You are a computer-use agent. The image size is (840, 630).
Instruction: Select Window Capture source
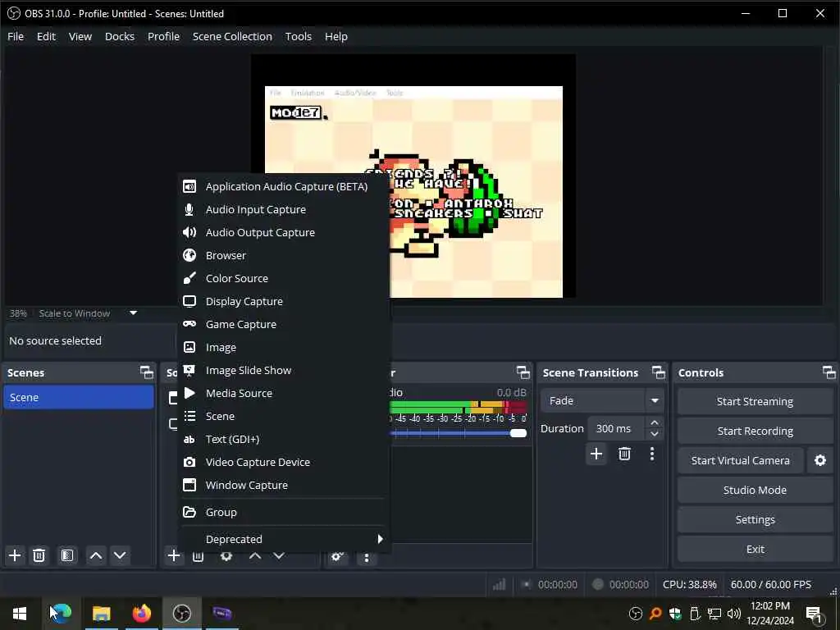pos(283,486)
